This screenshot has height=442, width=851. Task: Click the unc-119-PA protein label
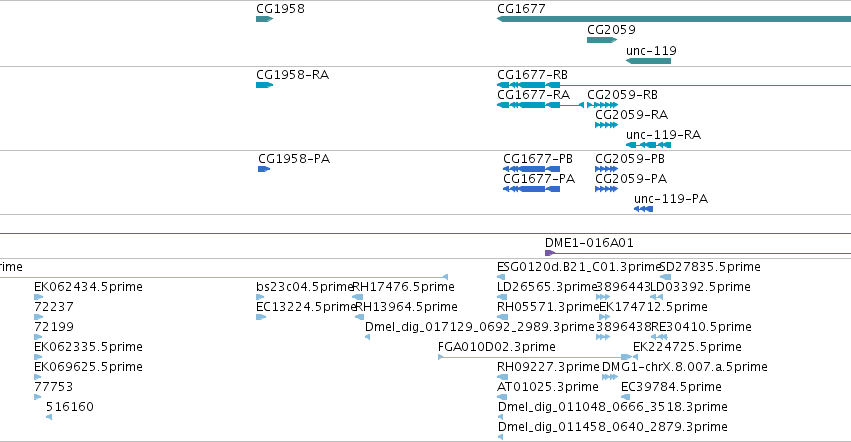click(x=671, y=199)
